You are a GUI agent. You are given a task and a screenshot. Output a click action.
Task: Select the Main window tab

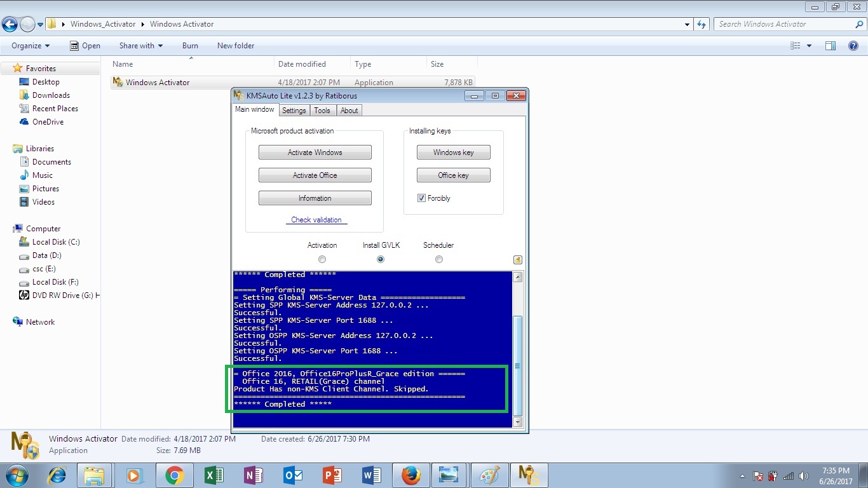(255, 109)
